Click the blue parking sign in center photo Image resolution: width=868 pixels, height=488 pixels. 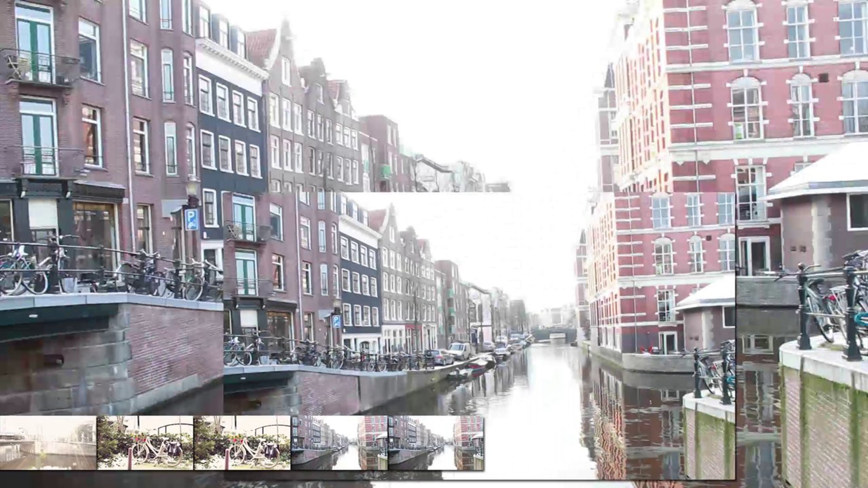336,321
